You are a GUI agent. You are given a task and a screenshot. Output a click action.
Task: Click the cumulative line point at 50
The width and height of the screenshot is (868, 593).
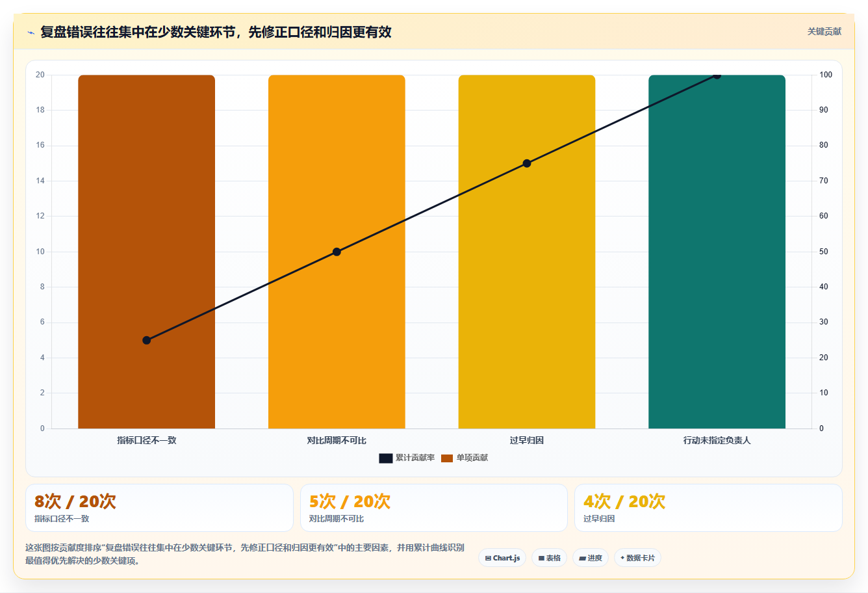click(x=337, y=252)
